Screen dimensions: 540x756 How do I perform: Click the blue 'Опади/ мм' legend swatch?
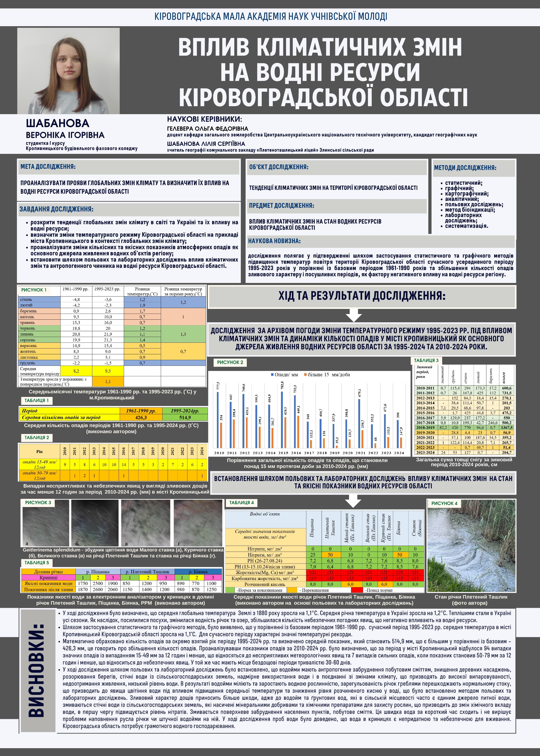tap(272, 375)
